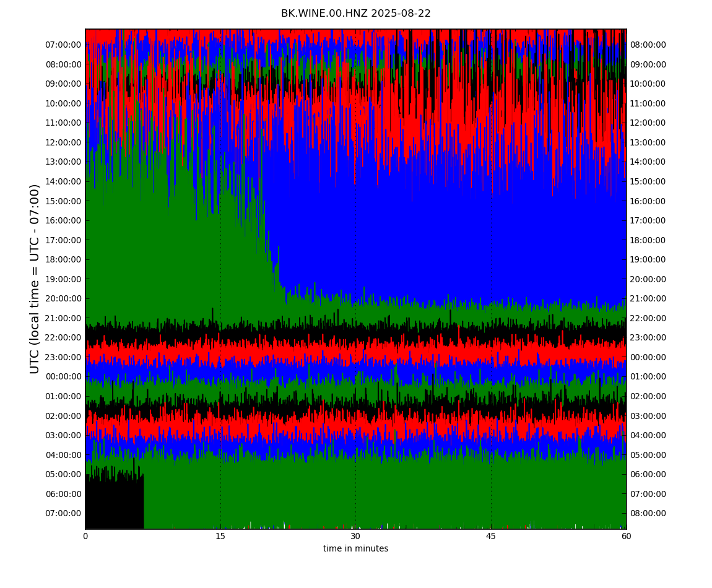Click 20:00:00 on the right-hand axis
Image resolution: width=712 pixels, height=588 pixels.
point(648,279)
